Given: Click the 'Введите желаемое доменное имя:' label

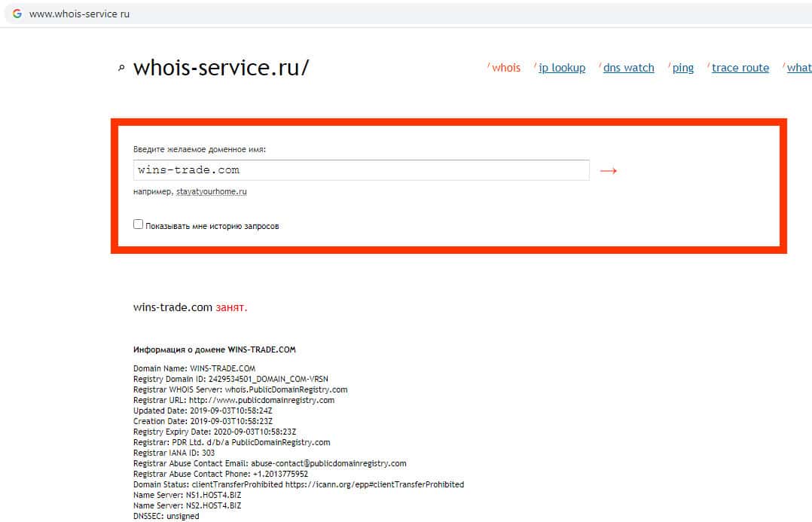Looking at the screenshot, I should coord(200,149).
